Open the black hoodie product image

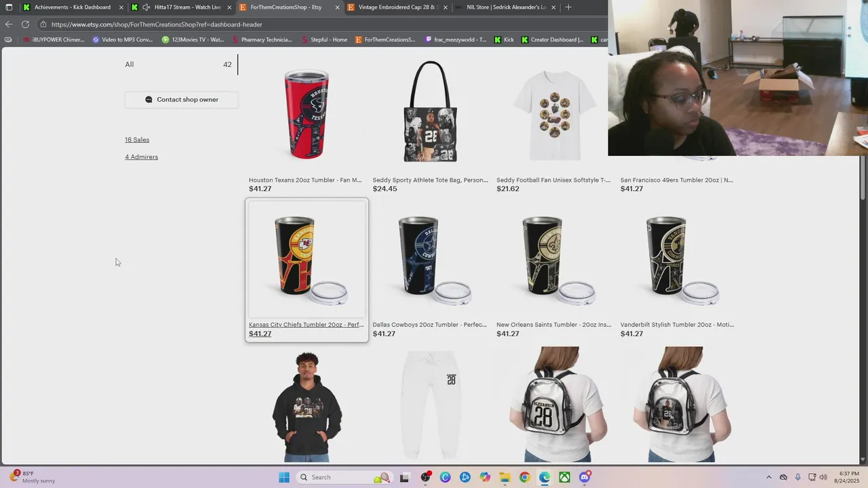tap(307, 405)
